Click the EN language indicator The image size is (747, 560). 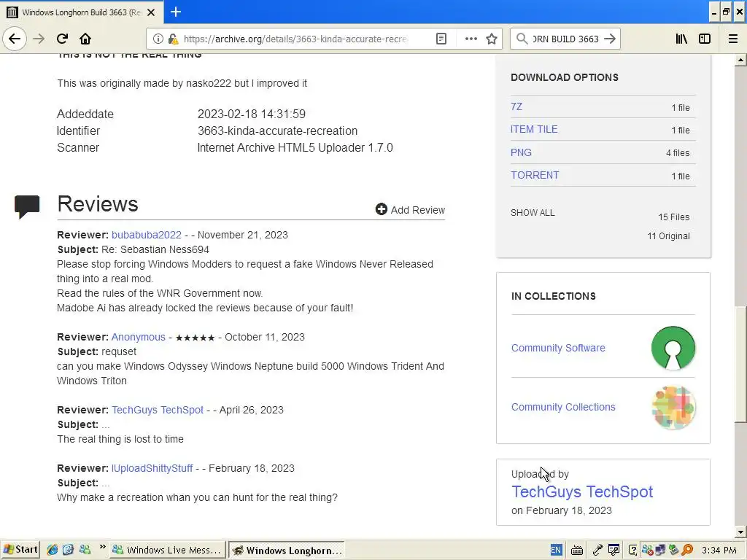coord(555,550)
